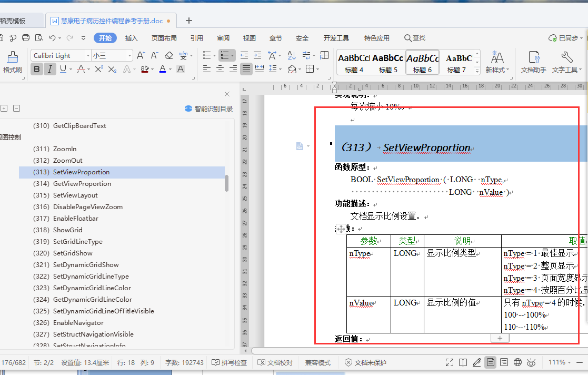Open the font size dropdown showing 小三
Image resolution: width=588 pixels, height=375 pixels.
point(129,55)
